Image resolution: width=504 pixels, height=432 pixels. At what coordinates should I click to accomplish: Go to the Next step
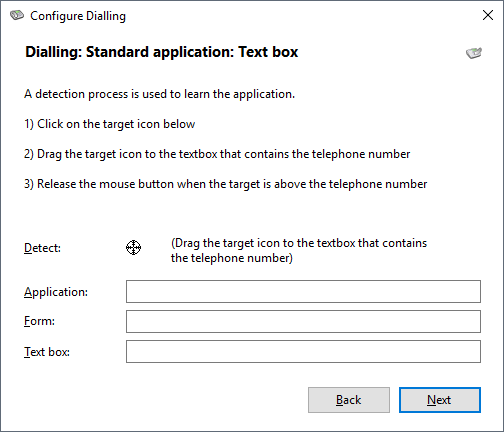click(x=440, y=400)
